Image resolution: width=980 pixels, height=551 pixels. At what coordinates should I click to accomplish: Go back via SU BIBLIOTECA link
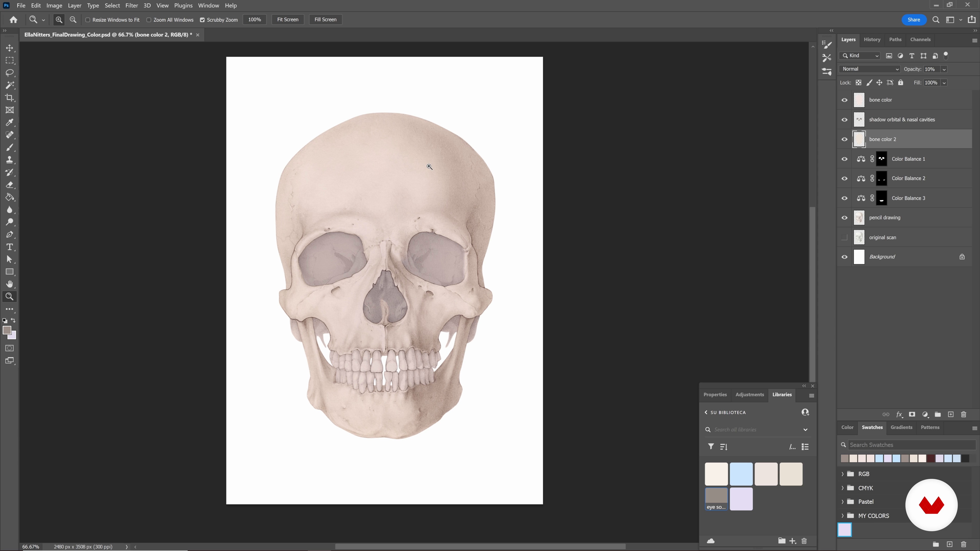[725, 412]
